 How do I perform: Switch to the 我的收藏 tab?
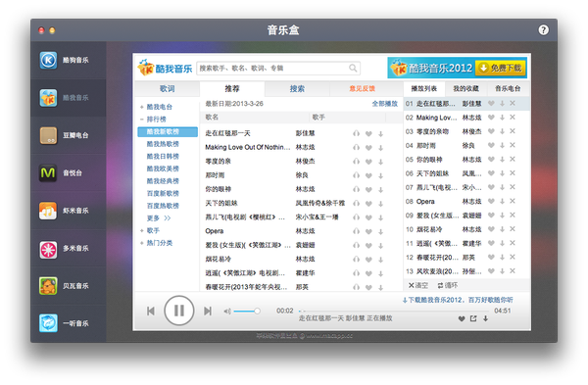pos(465,89)
